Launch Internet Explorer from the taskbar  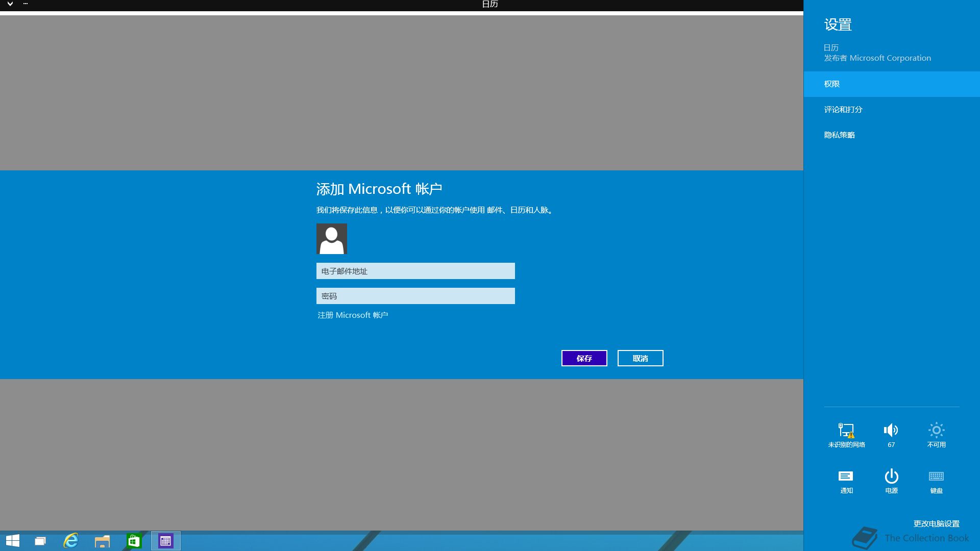click(x=71, y=541)
